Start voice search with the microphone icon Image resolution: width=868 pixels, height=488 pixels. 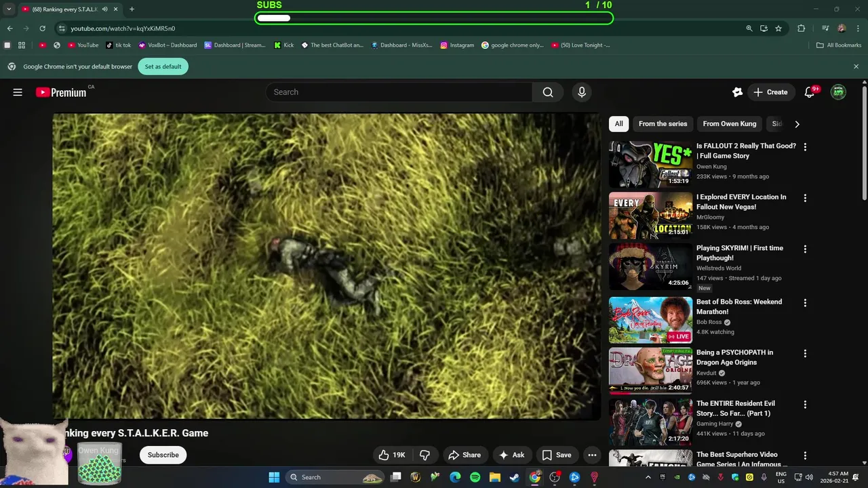[x=581, y=92]
